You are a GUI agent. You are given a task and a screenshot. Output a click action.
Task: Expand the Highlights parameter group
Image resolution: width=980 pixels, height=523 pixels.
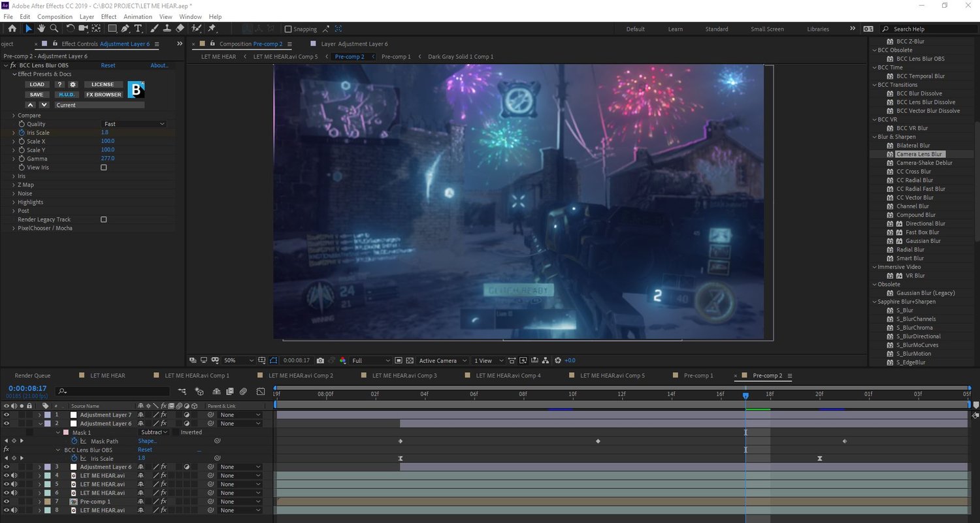tap(14, 202)
